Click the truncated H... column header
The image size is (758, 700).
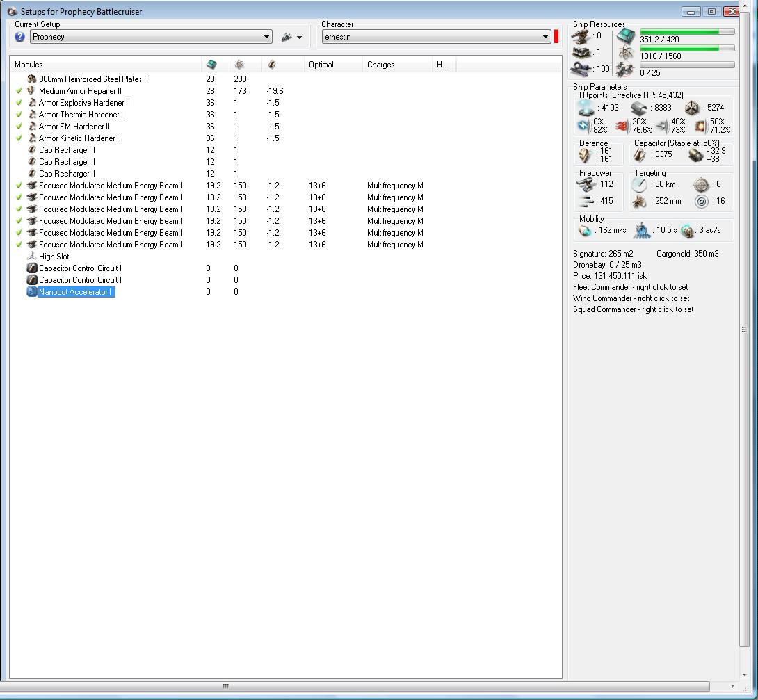click(444, 64)
